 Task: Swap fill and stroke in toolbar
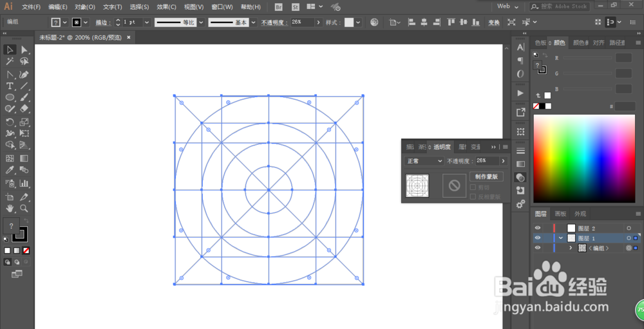click(26, 221)
